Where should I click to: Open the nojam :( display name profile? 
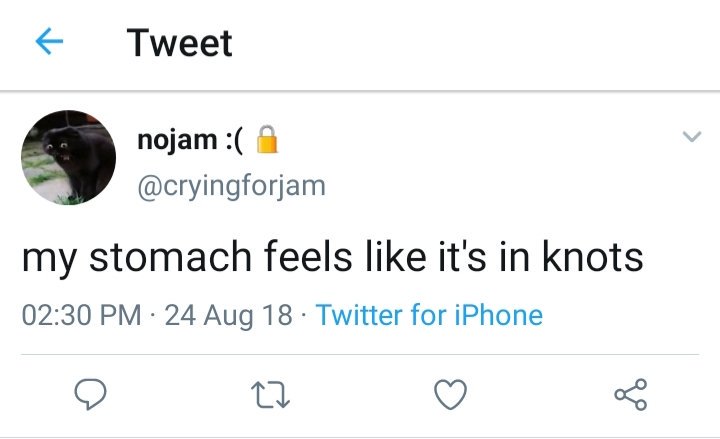click(190, 140)
